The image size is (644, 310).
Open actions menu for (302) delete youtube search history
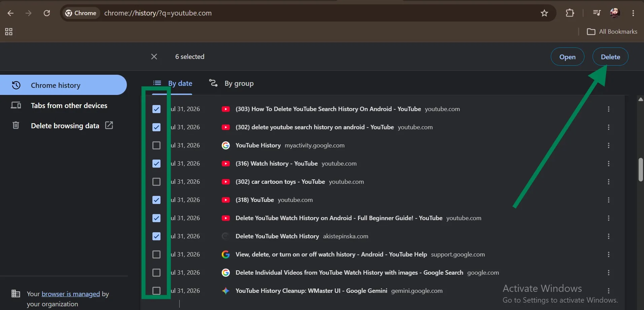click(608, 127)
